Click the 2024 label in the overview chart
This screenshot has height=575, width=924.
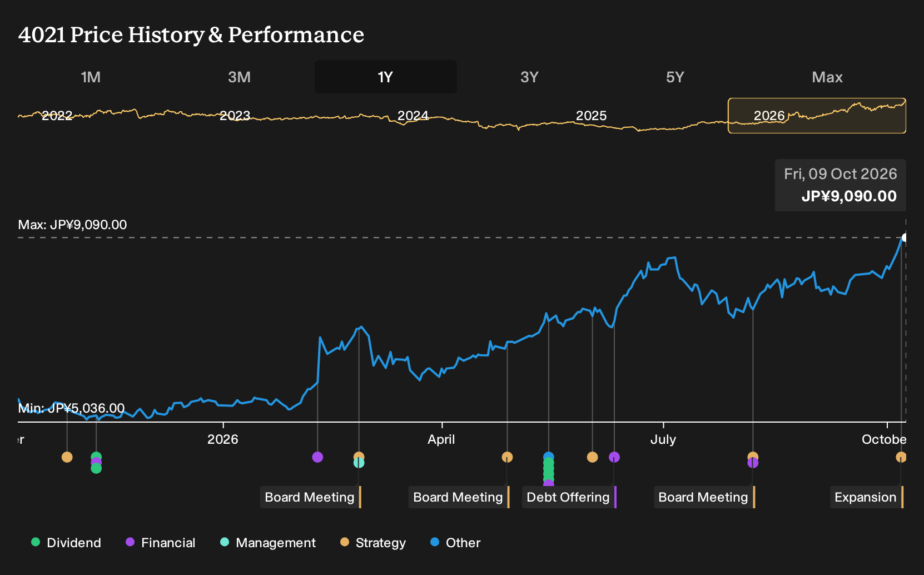point(413,116)
